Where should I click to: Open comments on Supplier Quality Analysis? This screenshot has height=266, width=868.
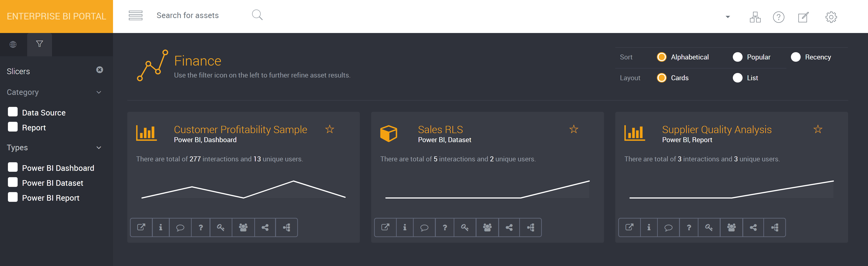pos(668,227)
